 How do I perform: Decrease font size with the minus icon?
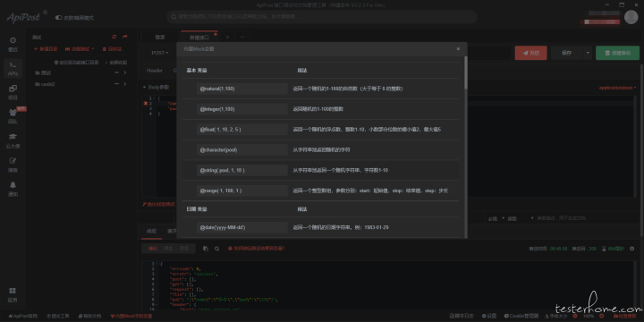click(x=575, y=317)
